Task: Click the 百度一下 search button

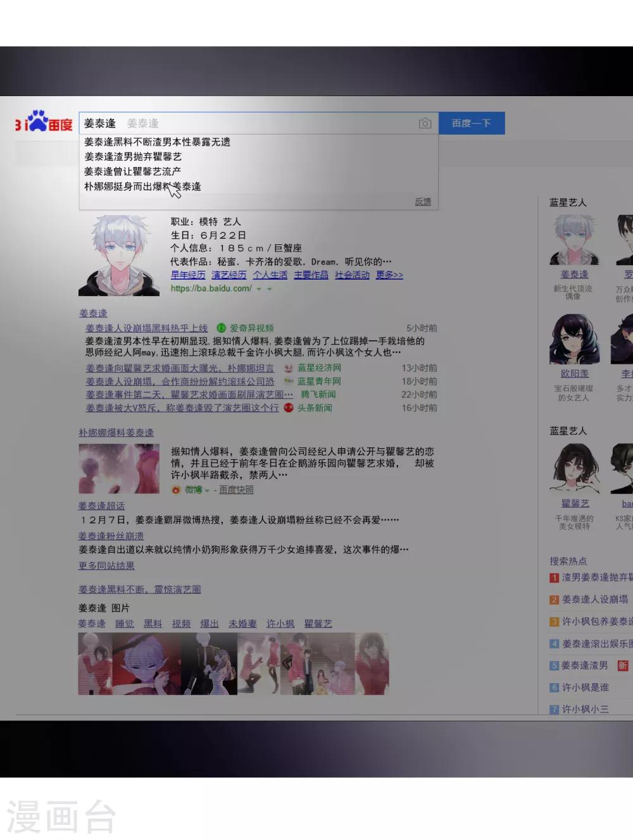Action: pos(472,123)
